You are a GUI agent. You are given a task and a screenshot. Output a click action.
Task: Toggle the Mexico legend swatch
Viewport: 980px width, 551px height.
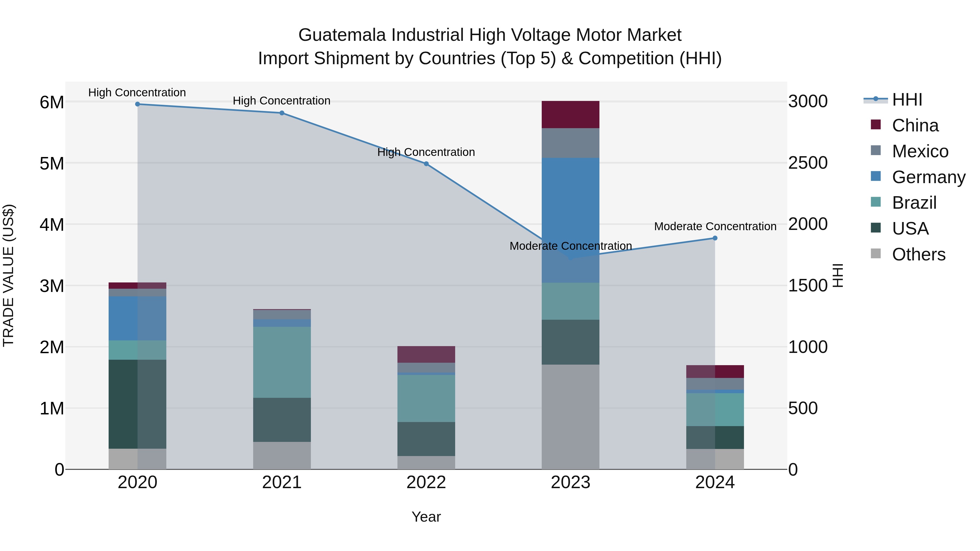coord(876,150)
